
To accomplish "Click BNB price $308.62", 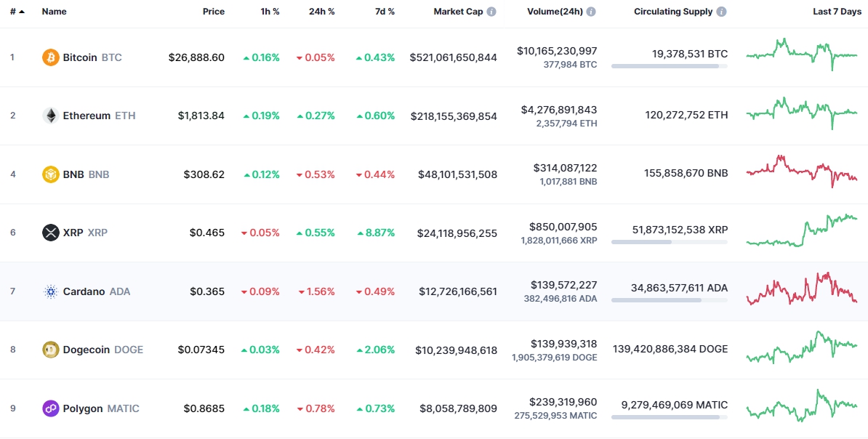I will 204,174.
